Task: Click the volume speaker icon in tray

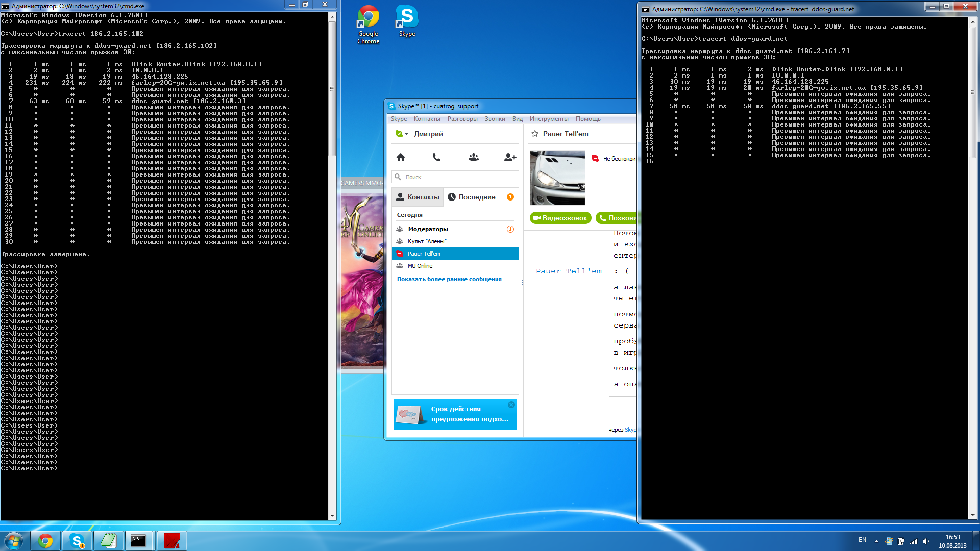Action: point(926,541)
